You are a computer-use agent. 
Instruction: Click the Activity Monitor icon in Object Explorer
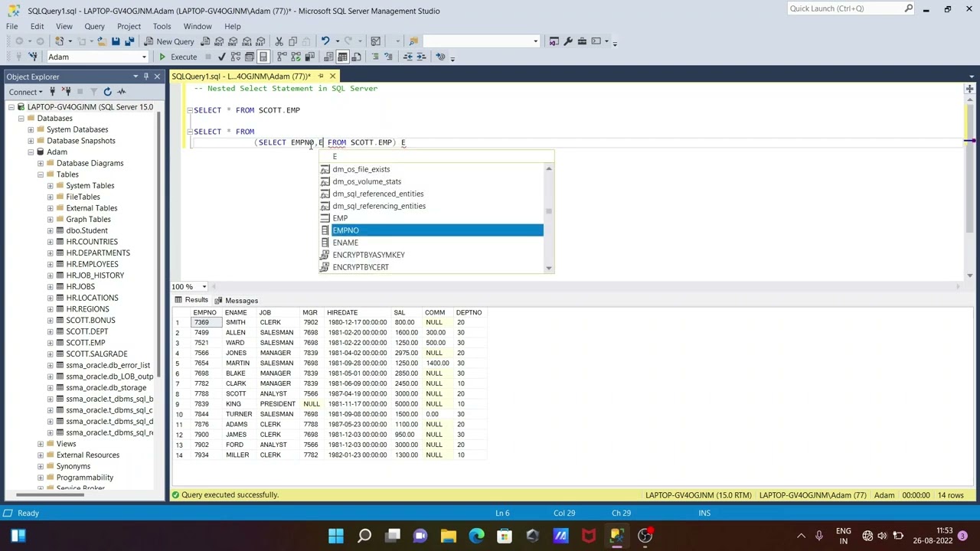122,92
